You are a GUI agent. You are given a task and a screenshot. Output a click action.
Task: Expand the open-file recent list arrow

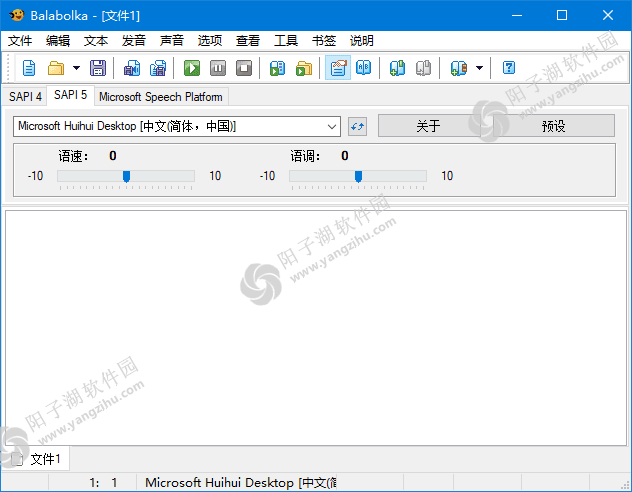point(76,68)
